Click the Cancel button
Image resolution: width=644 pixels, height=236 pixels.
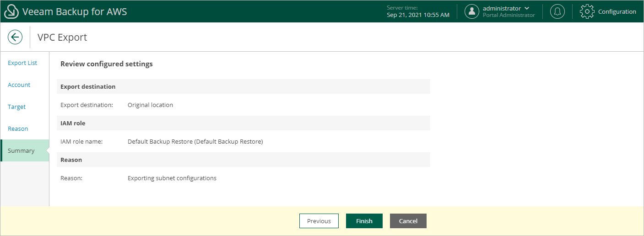(x=408, y=221)
